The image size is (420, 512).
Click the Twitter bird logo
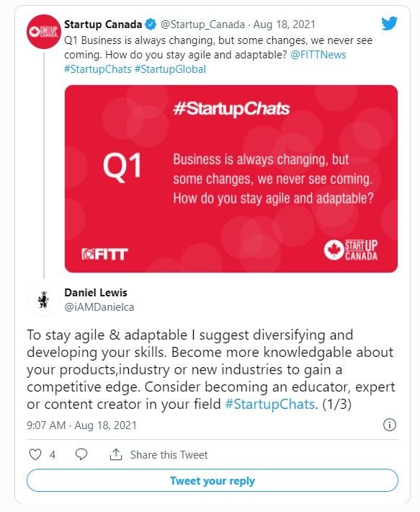[389, 24]
